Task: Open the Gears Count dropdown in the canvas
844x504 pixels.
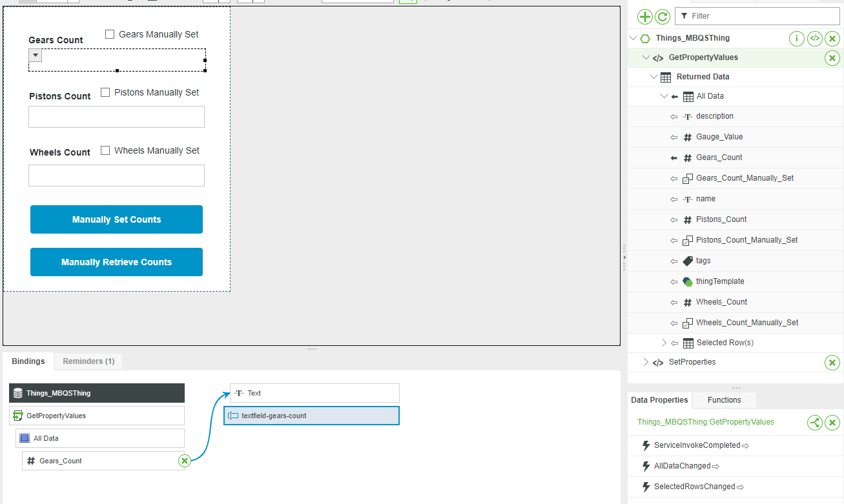Action: point(35,55)
